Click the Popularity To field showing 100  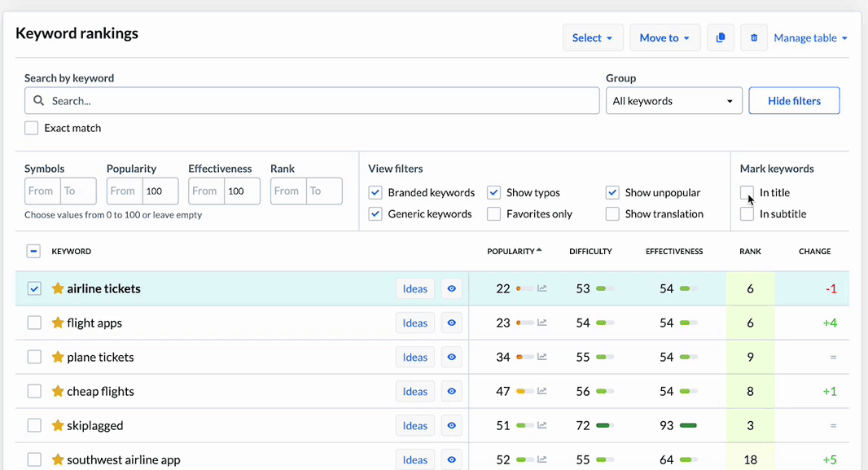pos(160,191)
